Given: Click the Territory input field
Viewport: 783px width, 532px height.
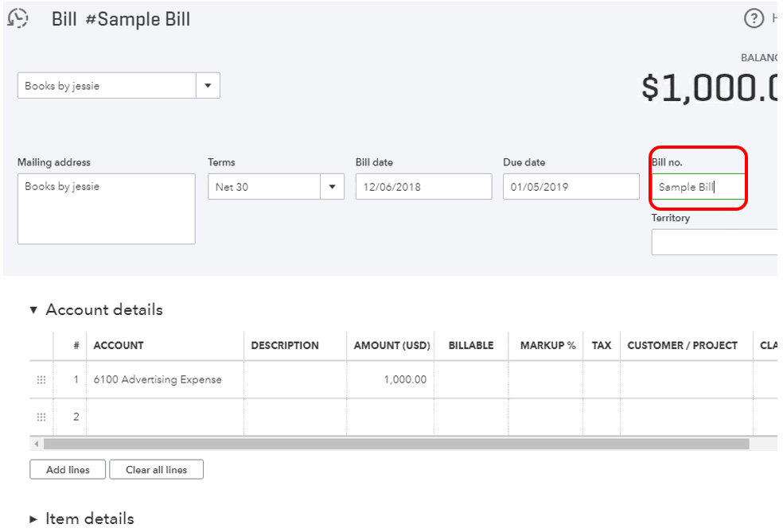Looking at the screenshot, I should [714, 242].
